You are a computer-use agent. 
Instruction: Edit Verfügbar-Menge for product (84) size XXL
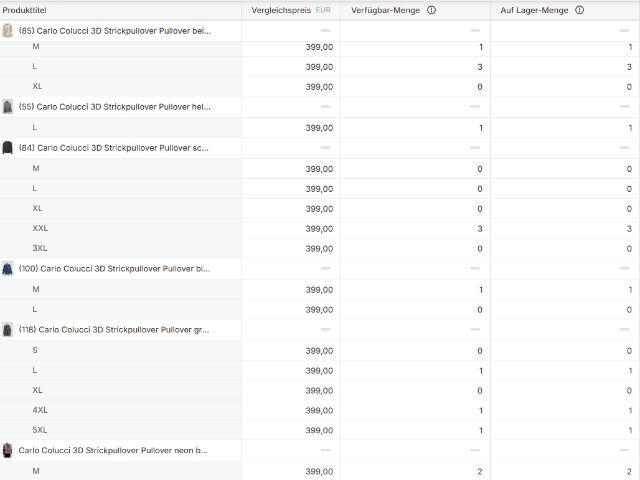[x=415, y=229]
